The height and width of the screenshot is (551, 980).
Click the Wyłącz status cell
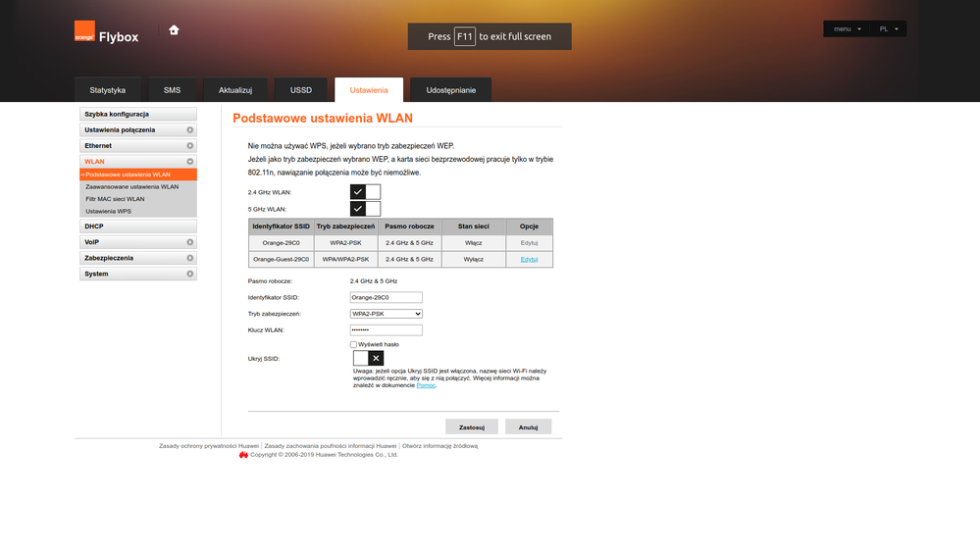coord(473,259)
